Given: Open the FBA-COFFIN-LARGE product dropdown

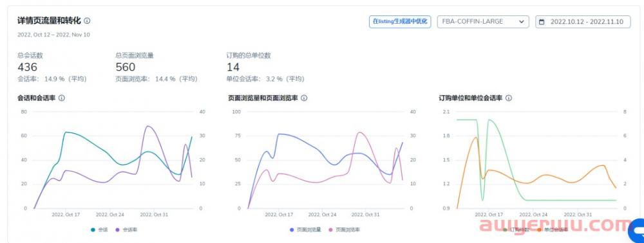Looking at the screenshot, I should click(483, 22).
